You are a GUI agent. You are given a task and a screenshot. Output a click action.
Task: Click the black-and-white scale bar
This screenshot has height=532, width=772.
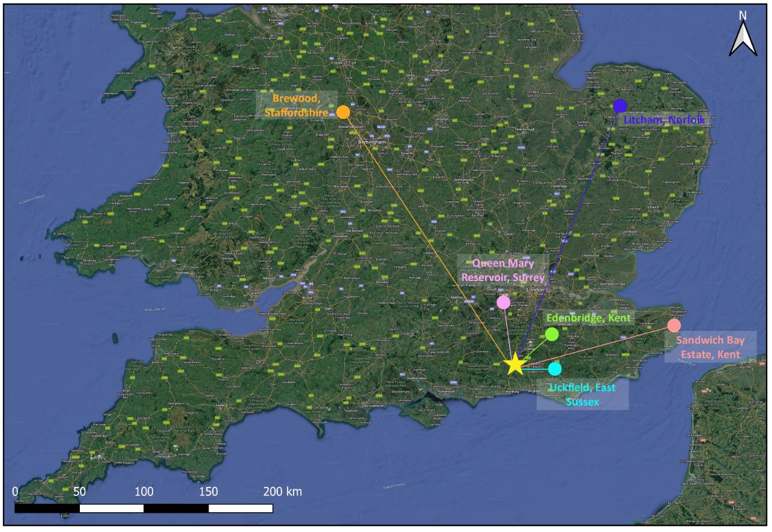point(143,508)
